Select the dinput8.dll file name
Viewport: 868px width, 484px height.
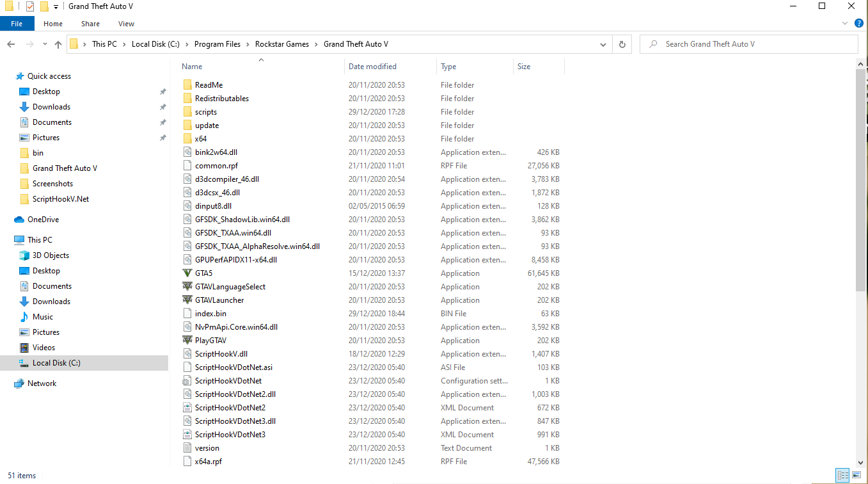pyautogui.click(x=214, y=206)
